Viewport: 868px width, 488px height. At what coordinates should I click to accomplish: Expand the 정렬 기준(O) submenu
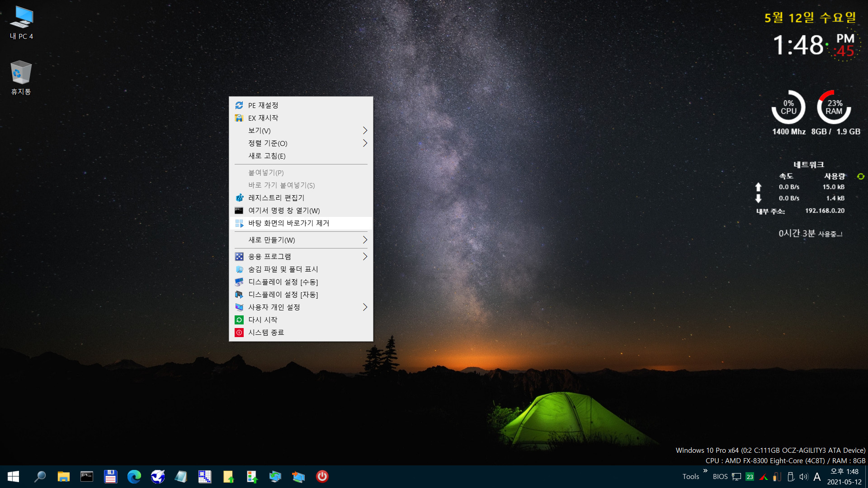[x=301, y=143]
